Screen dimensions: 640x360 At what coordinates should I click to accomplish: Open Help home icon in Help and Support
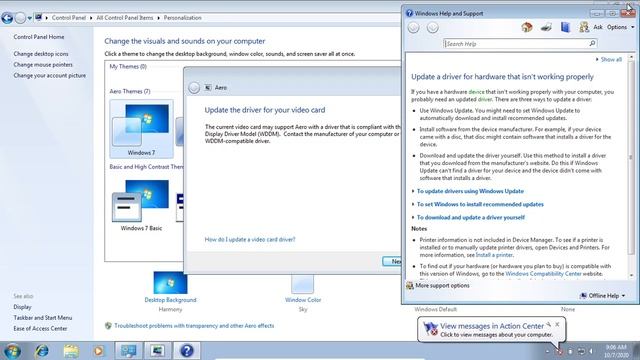pyautogui.click(x=527, y=27)
